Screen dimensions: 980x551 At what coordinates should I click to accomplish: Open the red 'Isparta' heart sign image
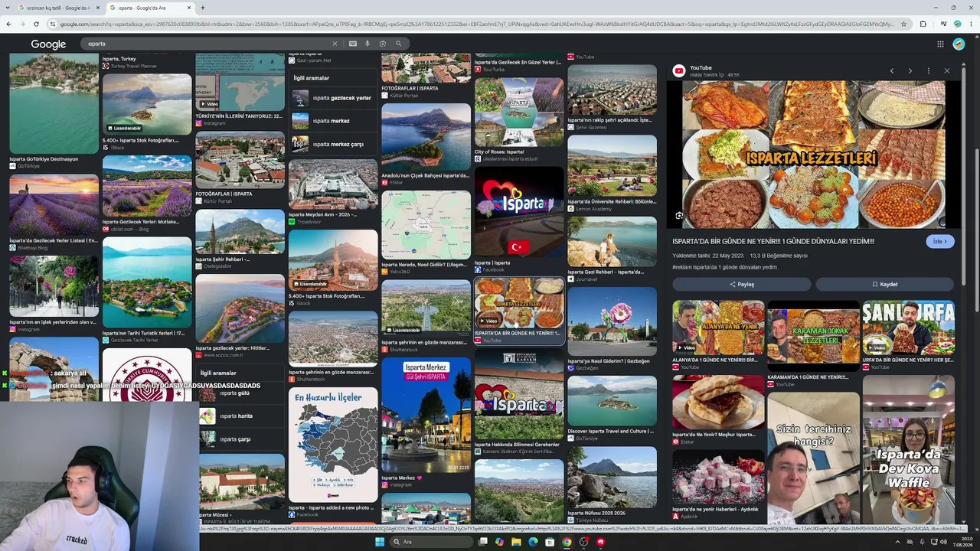point(518,212)
